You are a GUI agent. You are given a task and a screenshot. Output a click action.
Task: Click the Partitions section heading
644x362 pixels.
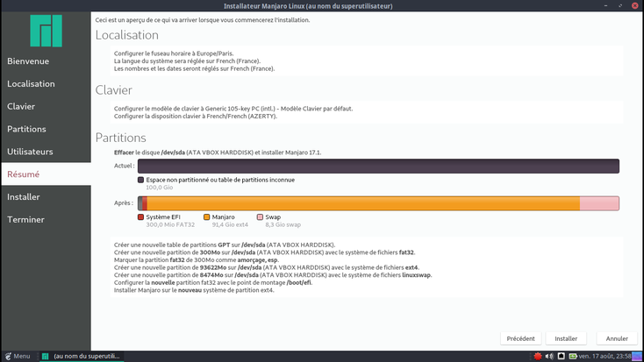coord(121,138)
